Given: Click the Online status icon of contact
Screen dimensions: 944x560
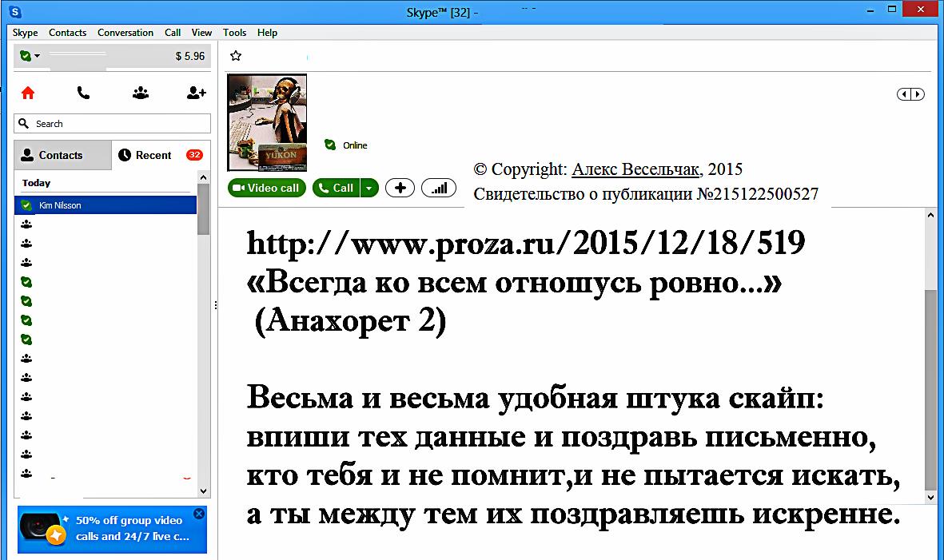Looking at the screenshot, I should coord(330,145).
